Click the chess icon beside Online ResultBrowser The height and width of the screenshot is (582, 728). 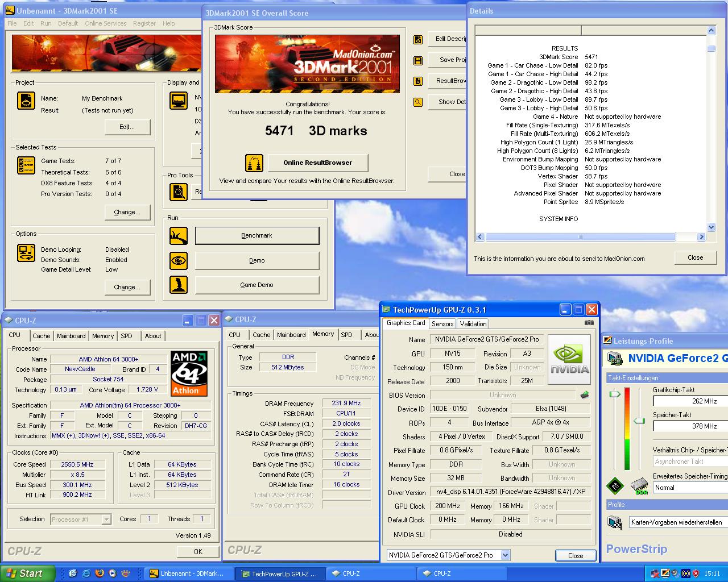pos(254,163)
